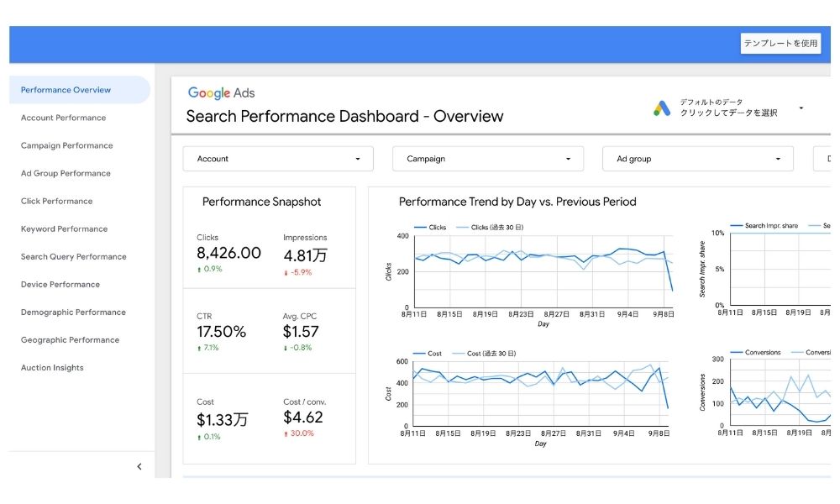Click the Google Ads logo

pos(221,93)
